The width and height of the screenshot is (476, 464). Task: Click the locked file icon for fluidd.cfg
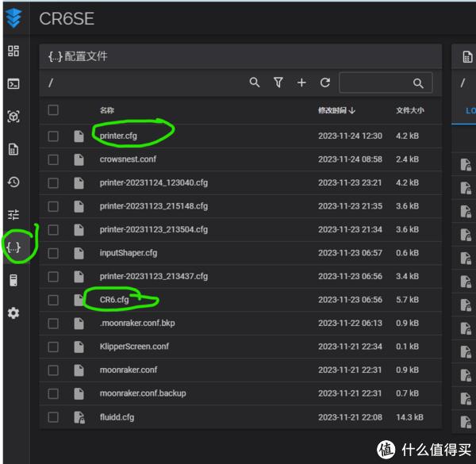[x=79, y=417]
